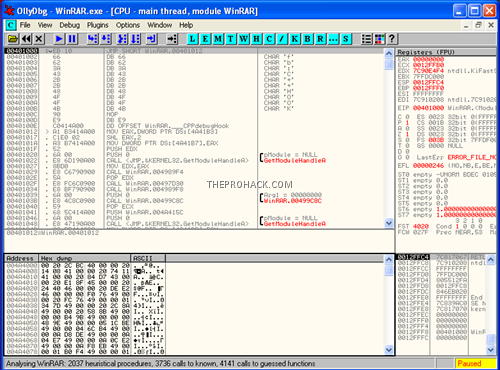Click the EFL flags value 00000246

[428, 166]
